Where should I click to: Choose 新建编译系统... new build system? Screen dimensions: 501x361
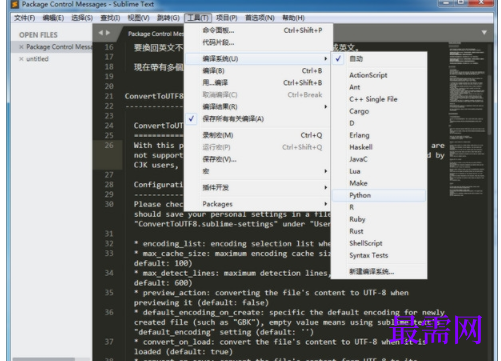tap(379, 271)
